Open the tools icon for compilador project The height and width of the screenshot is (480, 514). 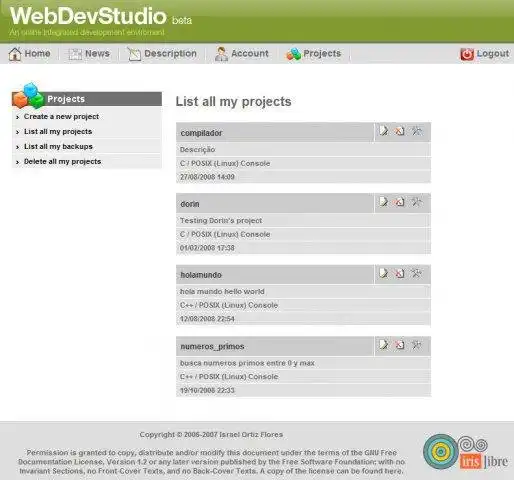[416, 131]
